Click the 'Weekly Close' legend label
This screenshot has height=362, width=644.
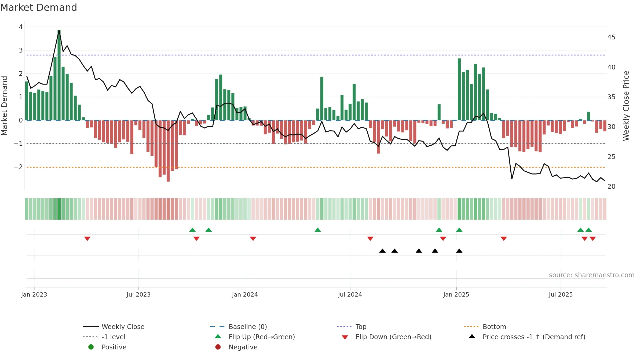click(x=123, y=327)
